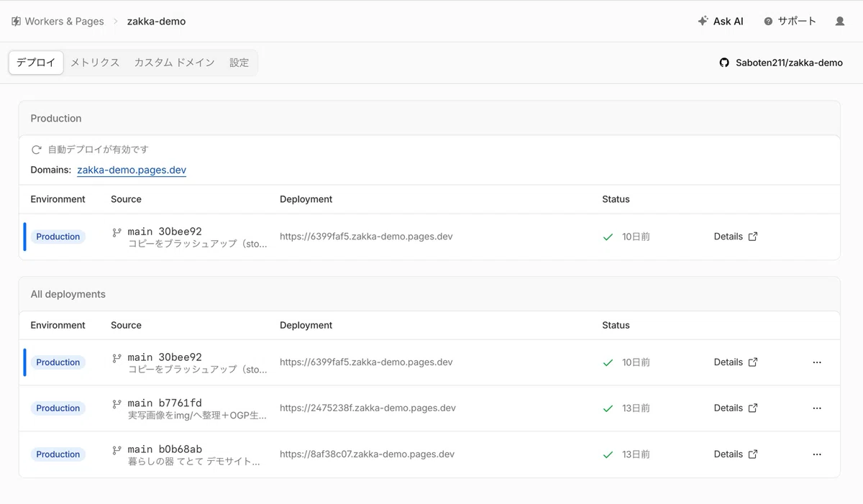Click branch icon in top Production section row

click(x=117, y=232)
